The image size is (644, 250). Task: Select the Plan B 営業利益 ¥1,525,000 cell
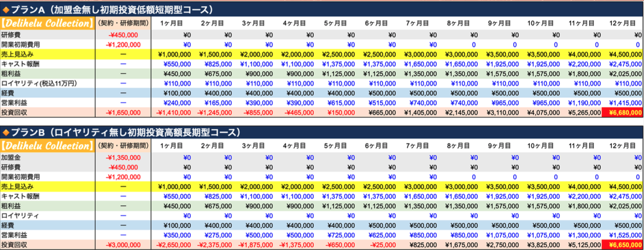pos(623,235)
